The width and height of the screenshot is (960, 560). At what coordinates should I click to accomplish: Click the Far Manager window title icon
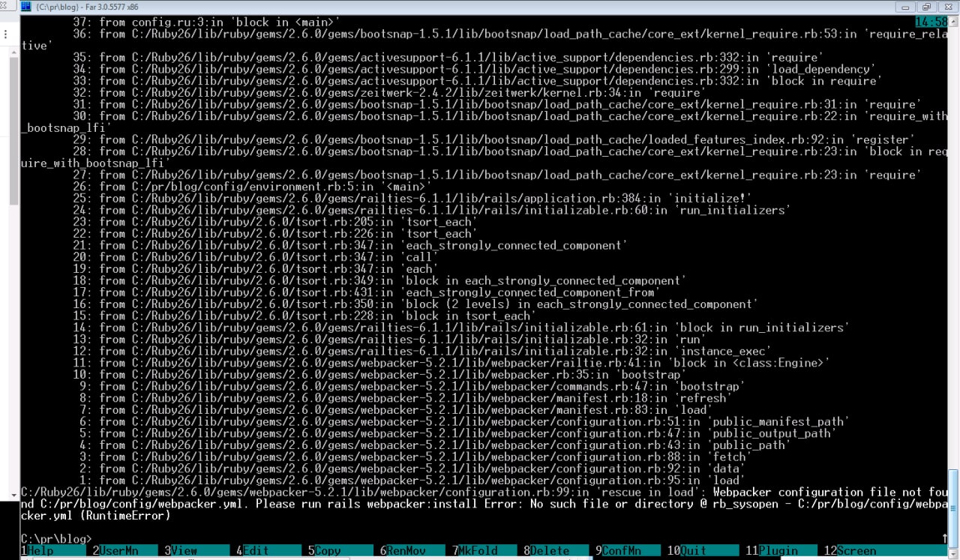(26, 6)
